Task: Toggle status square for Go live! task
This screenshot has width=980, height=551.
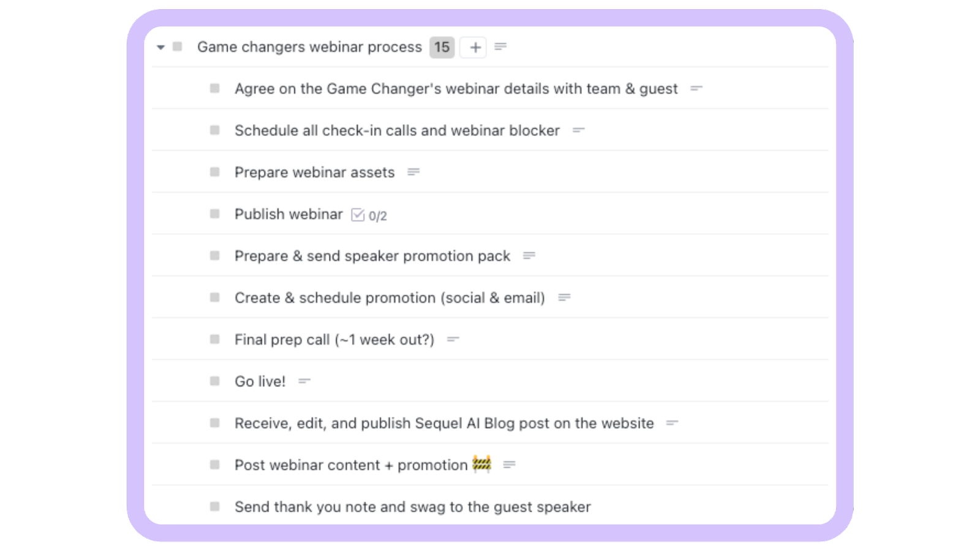Action: click(x=214, y=381)
